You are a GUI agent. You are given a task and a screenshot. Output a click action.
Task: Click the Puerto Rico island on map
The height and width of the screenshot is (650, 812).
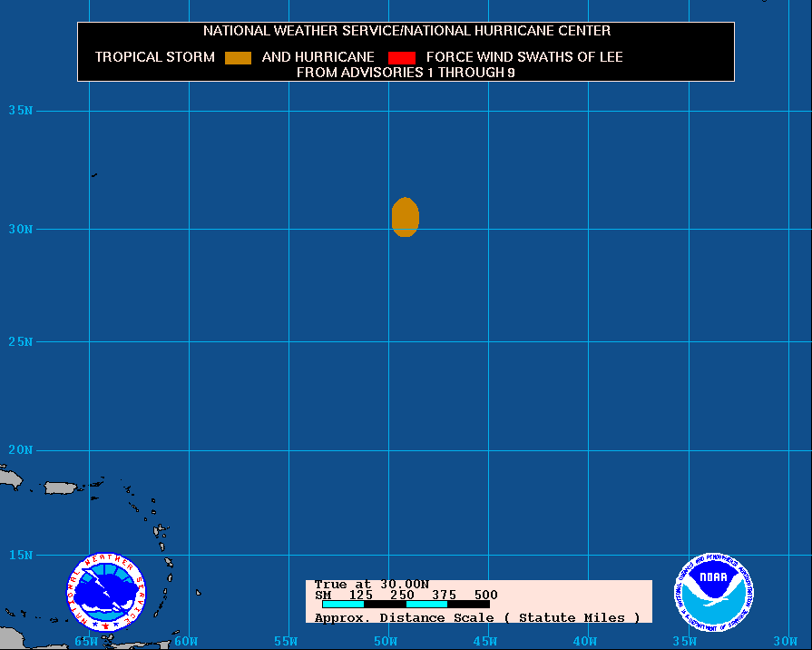(x=61, y=487)
